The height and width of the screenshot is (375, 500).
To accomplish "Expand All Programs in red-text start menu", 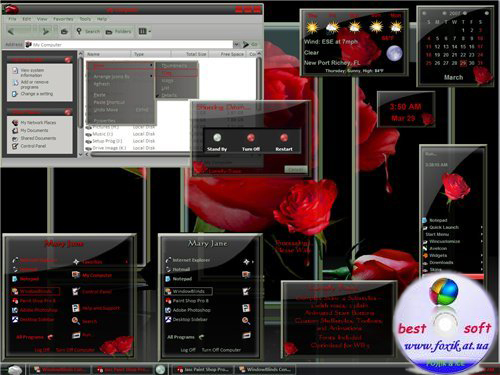I will tap(34, 337).
